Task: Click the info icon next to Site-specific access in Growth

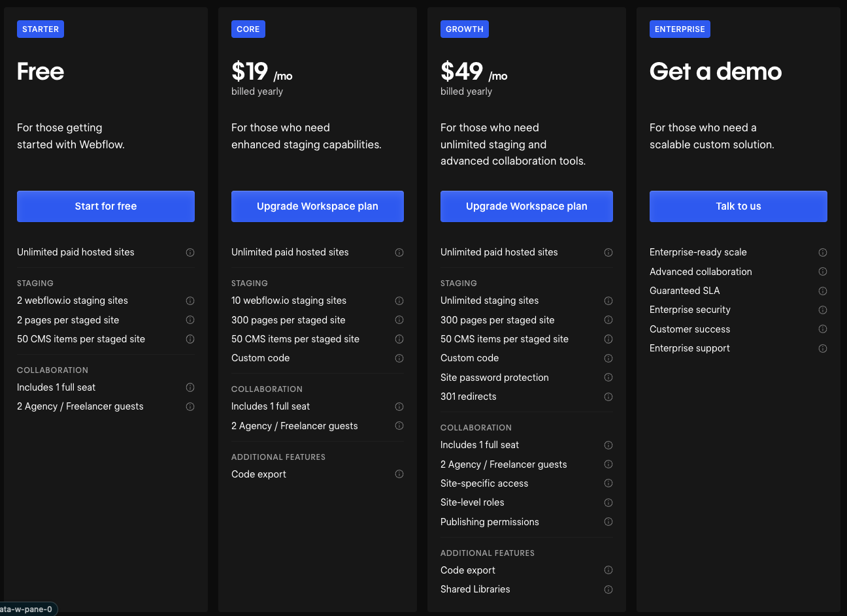Action: 608,483
